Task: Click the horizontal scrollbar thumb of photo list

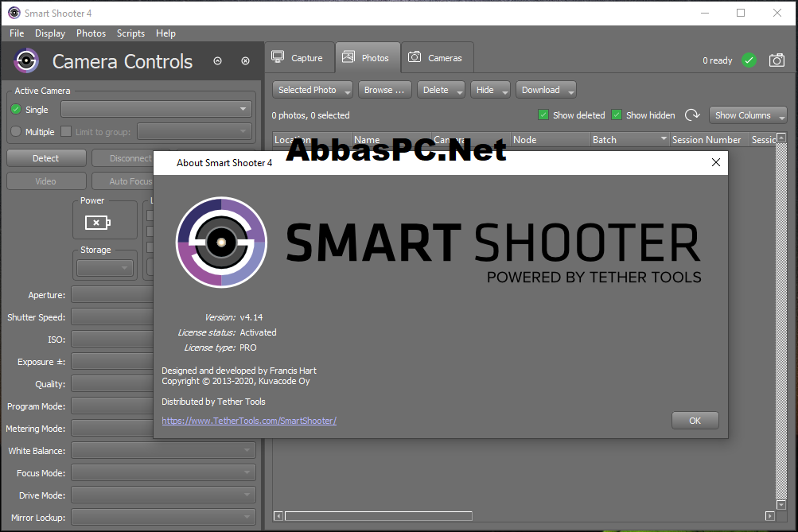Action: tap(378, 516)
